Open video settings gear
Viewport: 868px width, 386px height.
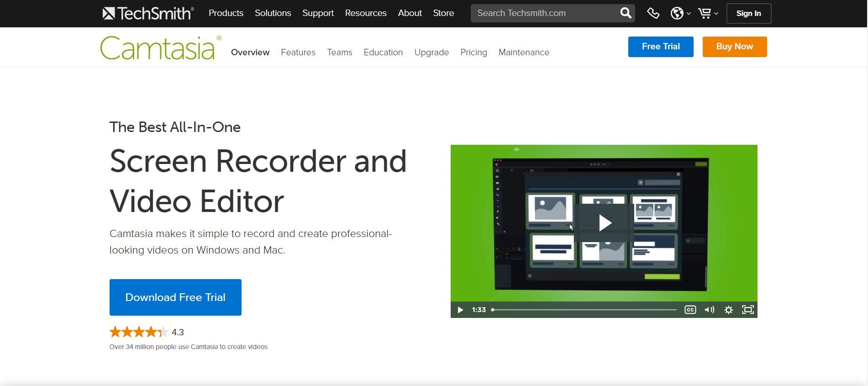coord(729,310)
